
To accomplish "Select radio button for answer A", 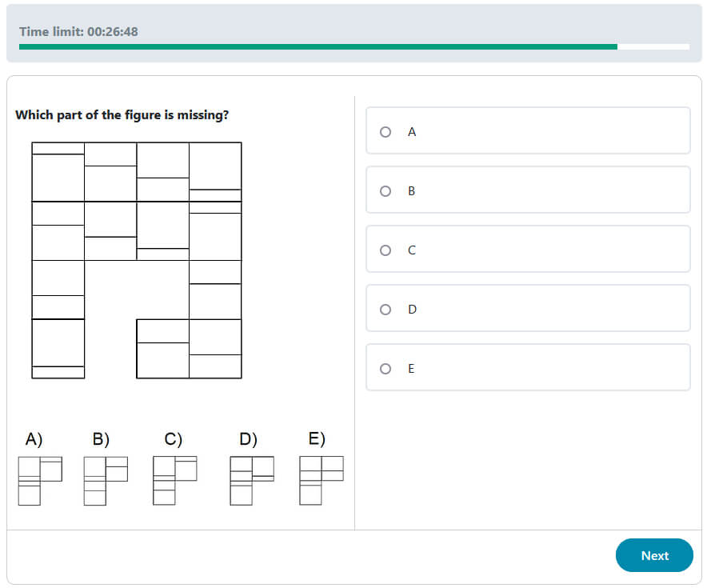I will point(385,132).
